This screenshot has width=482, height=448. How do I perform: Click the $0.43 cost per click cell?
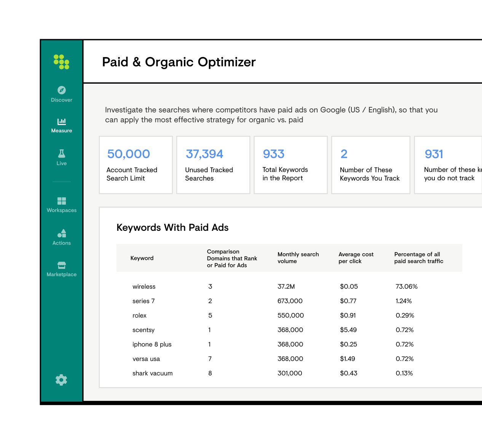click(x=348, y=373)
